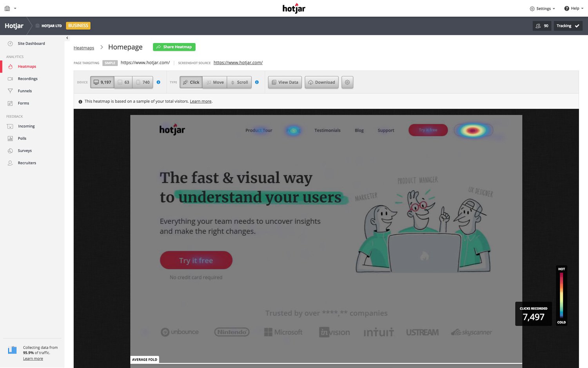Go to Polls in the sidebar

click(x=22, y=138)
